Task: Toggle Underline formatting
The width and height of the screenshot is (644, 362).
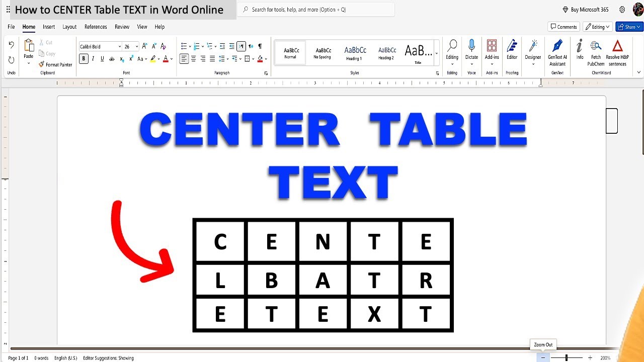Action: [x=102, y=59]
